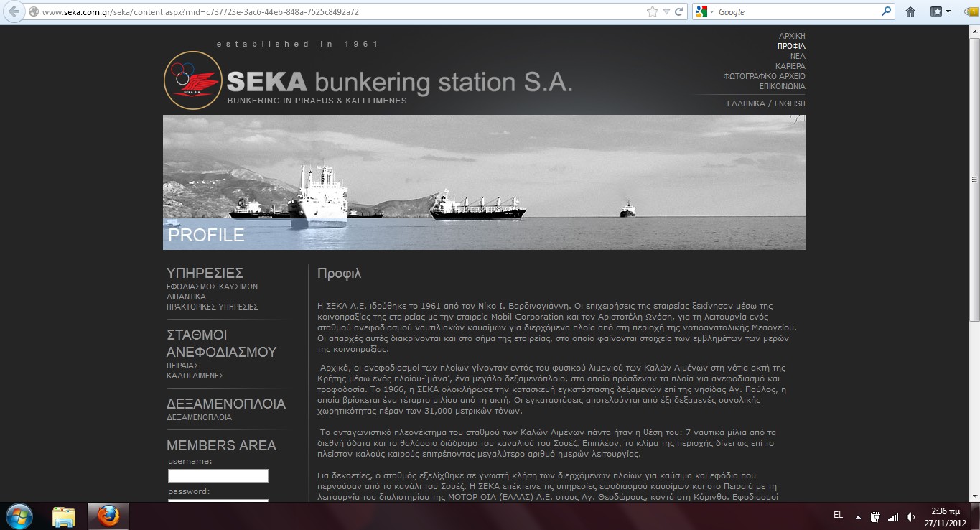Open ΝΕΑ navigation link
Viewport: 980px width, 530px height.
click(x=798, y=56)
